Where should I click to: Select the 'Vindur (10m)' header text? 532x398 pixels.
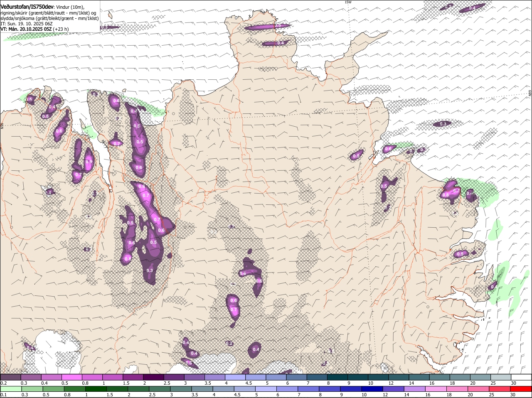pyautogui.click(x=70, y=7)
